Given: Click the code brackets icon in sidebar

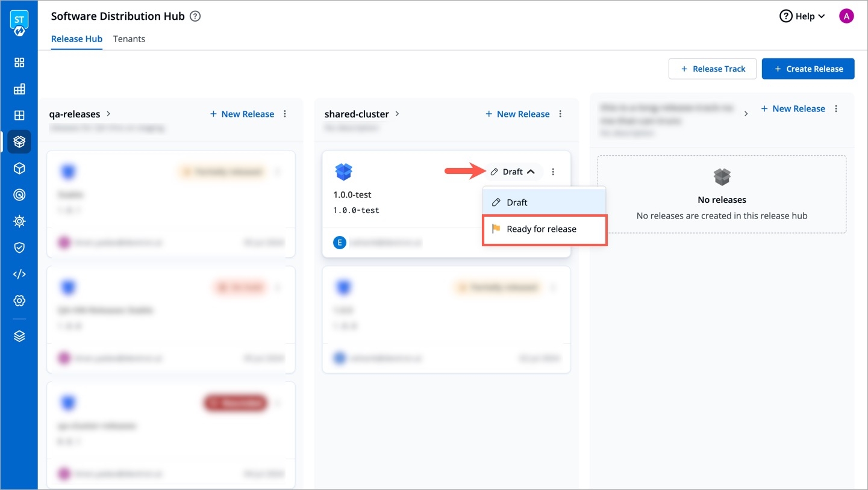Looking at the screenshot, I should [x=19, y=274].
